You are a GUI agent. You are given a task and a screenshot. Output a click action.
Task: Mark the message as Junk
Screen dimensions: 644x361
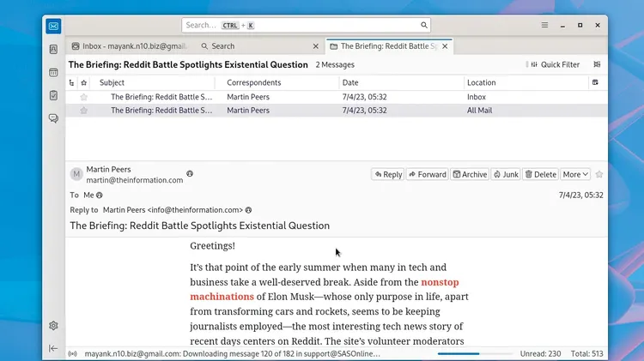506,174
